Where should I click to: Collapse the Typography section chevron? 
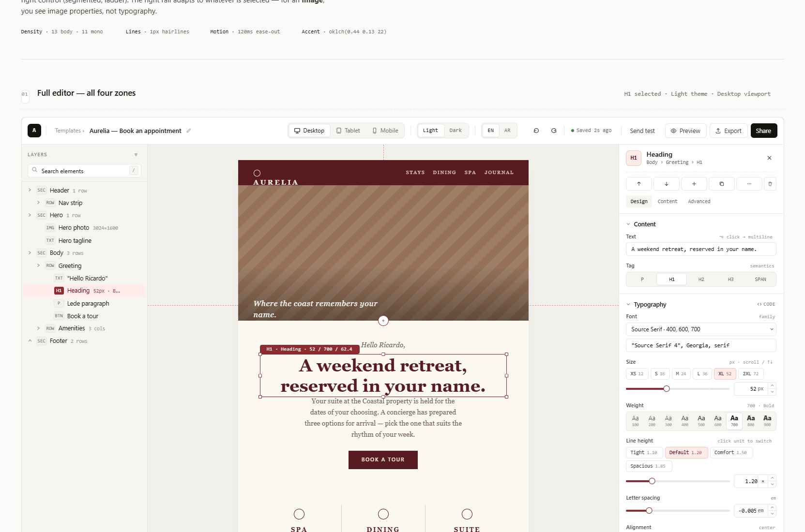pos(628,305)
